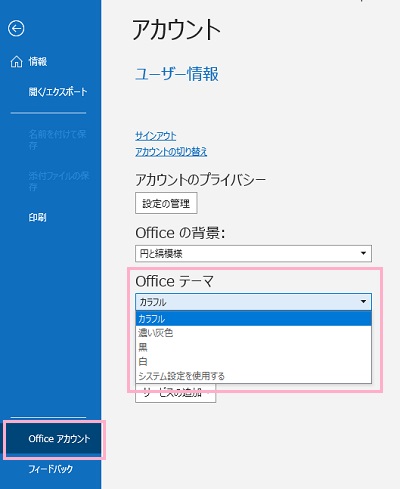The image size is (400, 489).
Task: Select 添付ファイルの保存 in the sidebar
Action: pos(59,181)
